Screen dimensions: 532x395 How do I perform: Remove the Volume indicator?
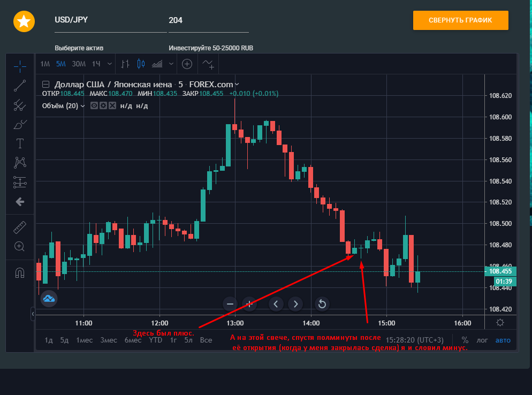[x=112, y=105]
